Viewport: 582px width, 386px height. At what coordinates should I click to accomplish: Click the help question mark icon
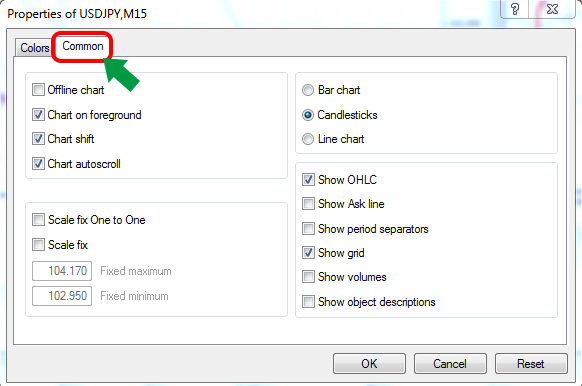pos(515,9)
